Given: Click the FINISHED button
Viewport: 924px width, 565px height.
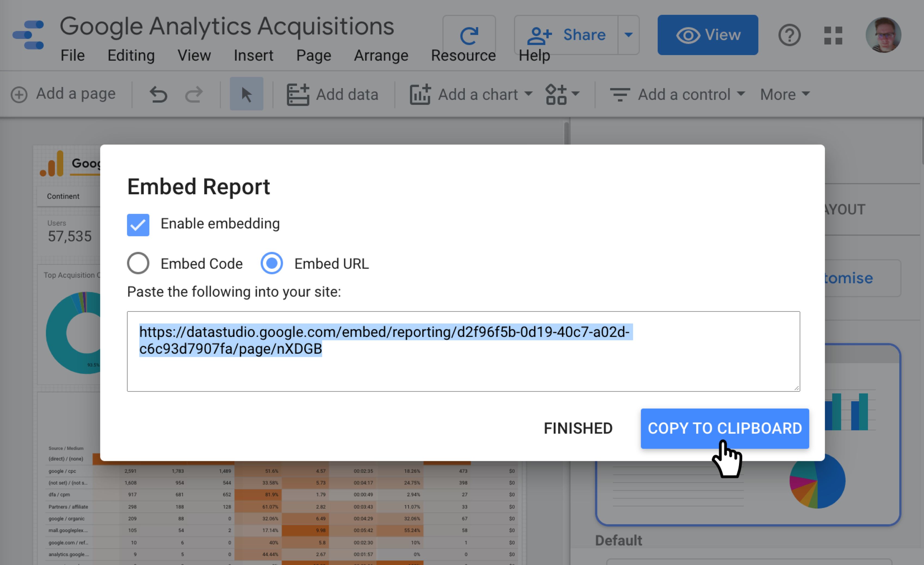Looking at the screenshot, I should 578,428.
